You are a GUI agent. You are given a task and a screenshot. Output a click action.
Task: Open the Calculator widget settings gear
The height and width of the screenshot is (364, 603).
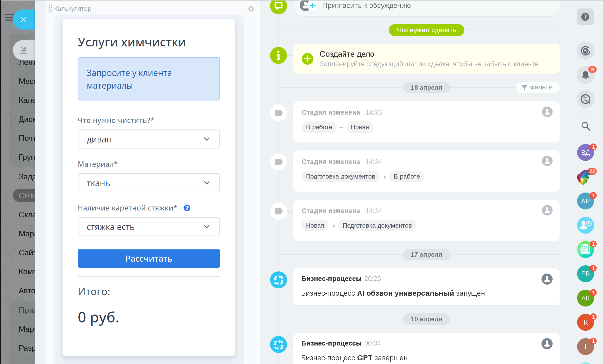coord(251,9)
